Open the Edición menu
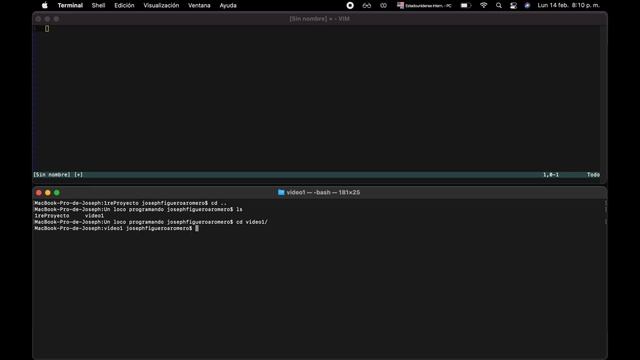Screen dimensions: 640x360 (x=124, y=5)
